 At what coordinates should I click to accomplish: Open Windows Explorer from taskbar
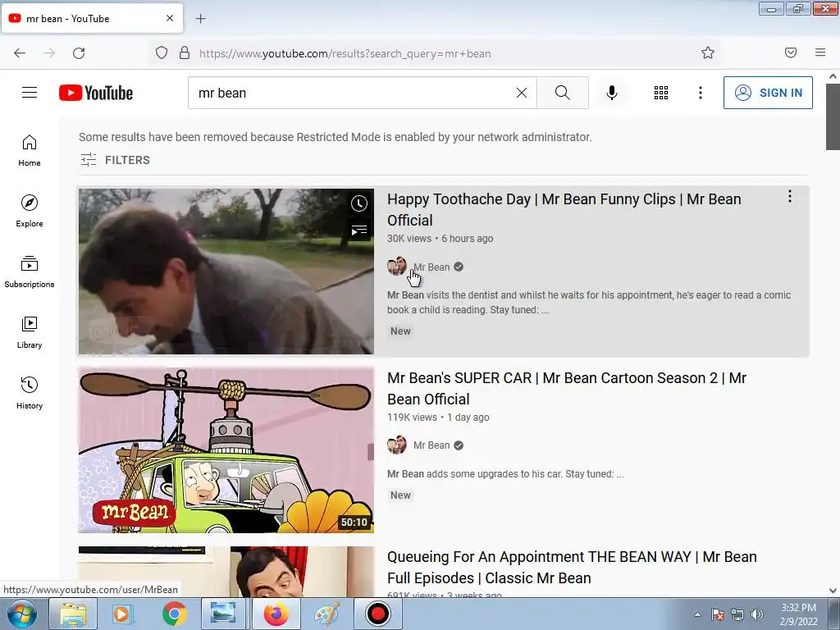coord(73,614)
